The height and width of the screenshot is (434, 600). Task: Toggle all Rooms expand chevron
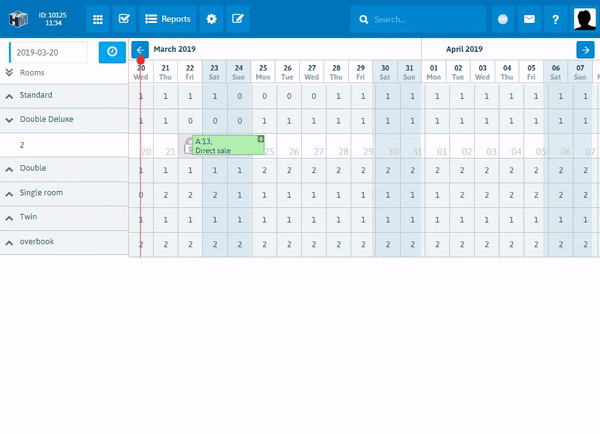(x=9, y=73)
